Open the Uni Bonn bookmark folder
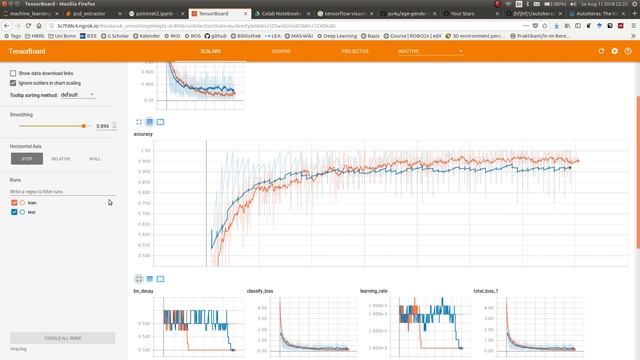 tap(62, 36)
